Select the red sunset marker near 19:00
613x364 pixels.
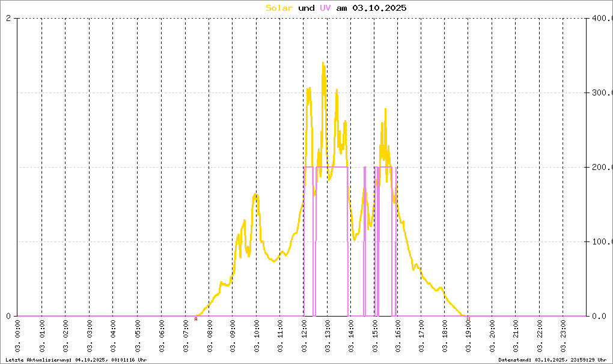pos(468,318)
